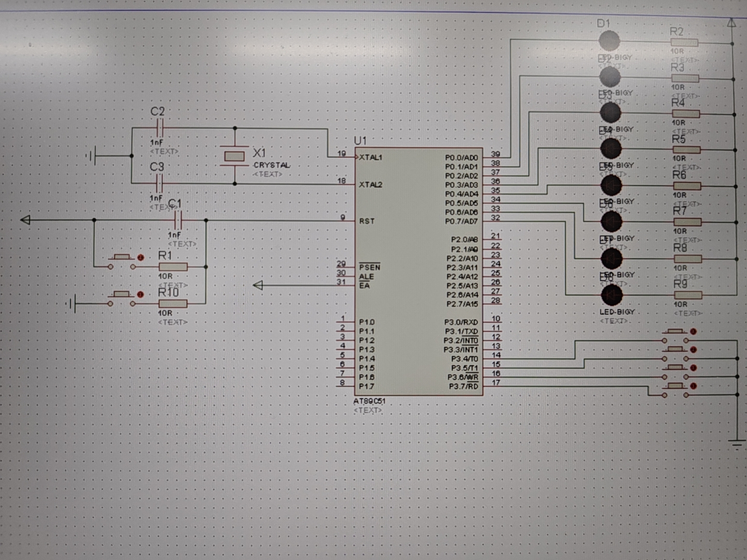Click the 10R value under resistor R10
Screen dimensions: 747x560
[165, 313]
